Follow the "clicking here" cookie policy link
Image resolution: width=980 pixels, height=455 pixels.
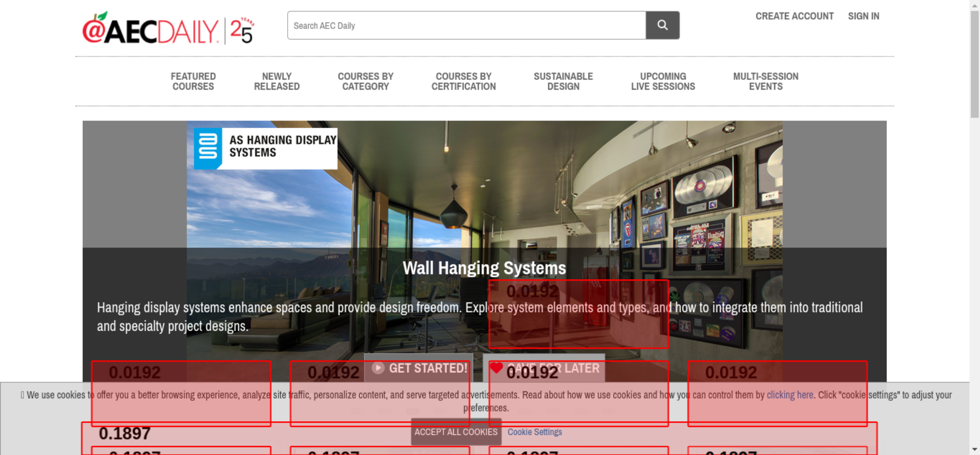point(789,395)
